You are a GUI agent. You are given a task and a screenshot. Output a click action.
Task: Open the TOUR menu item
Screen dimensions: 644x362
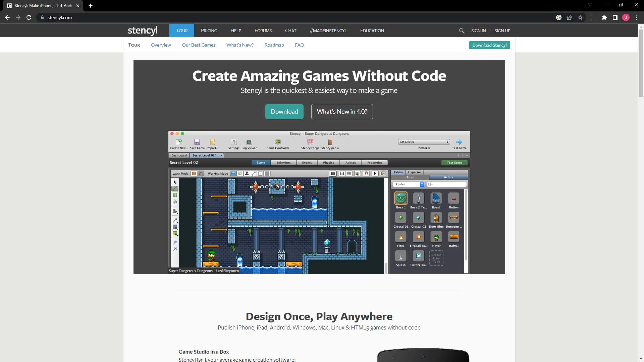point(182,31)
